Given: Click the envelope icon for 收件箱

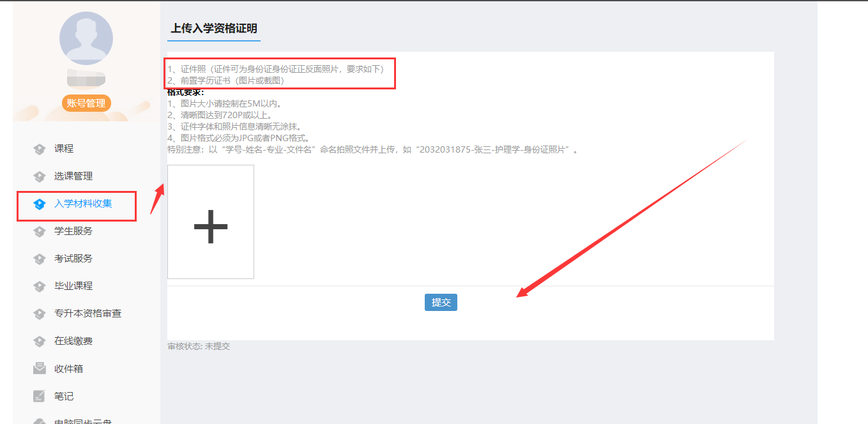Looking at the screenshot, I should click(x=40, y=368).
